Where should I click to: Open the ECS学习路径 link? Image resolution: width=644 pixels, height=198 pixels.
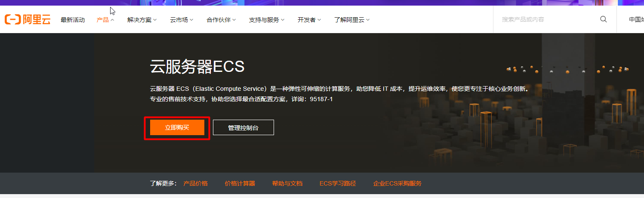pos(338,183)
